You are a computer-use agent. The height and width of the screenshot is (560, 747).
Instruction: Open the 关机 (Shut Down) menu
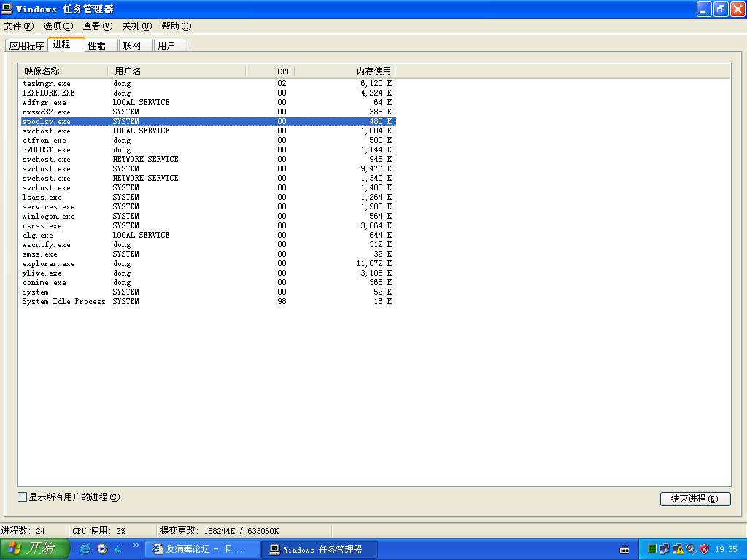click(136, 26)
